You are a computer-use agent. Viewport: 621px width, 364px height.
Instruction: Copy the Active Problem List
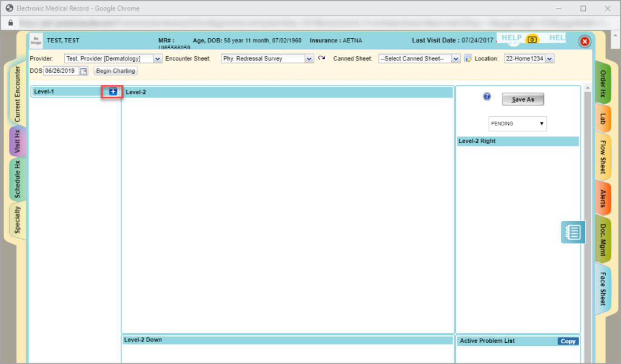click(568, 341)
